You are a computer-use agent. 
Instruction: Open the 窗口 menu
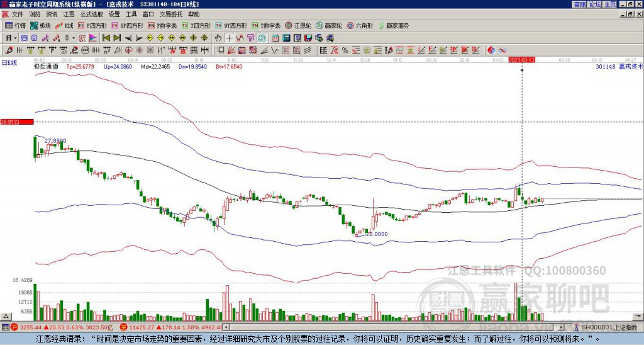pos(148,14)
